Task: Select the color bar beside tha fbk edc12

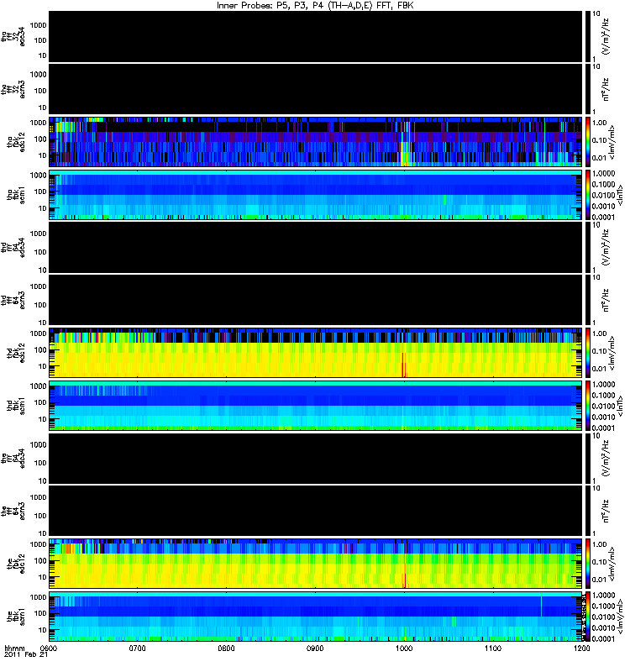Action: point(589,141)
